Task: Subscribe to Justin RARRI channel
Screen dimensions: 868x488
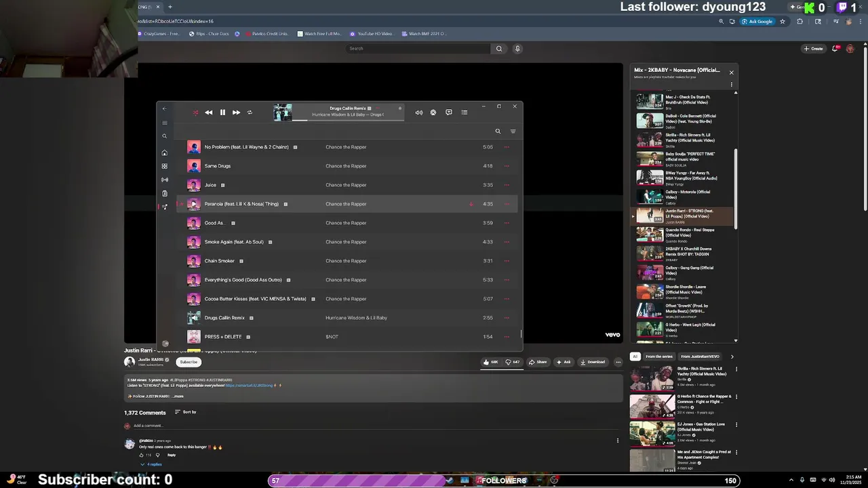Action: (x=189, y=362)
